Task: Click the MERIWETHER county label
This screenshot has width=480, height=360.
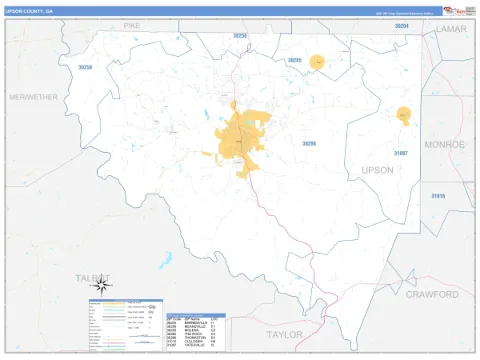Action: 33,97
